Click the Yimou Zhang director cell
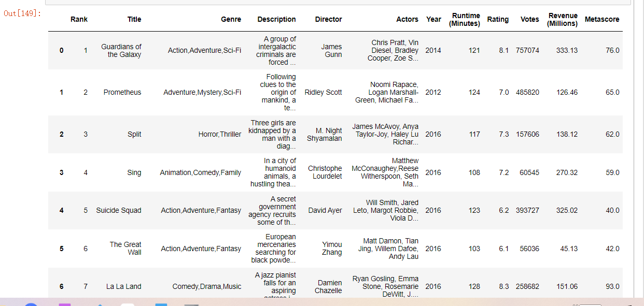The width and height of the screenshot is (644, 306). [332, 249]
